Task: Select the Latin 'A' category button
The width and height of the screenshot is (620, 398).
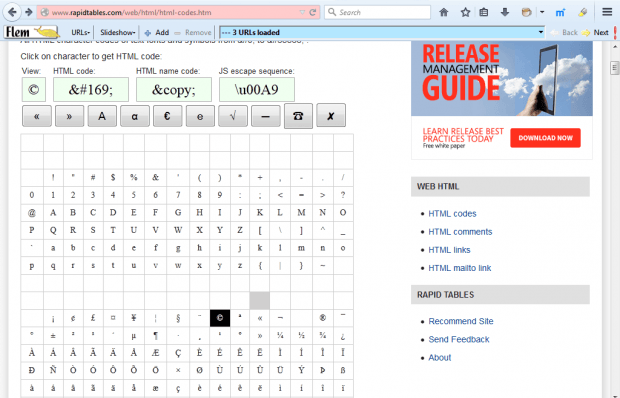Action: pyautogui.click(x=102, y=116)
